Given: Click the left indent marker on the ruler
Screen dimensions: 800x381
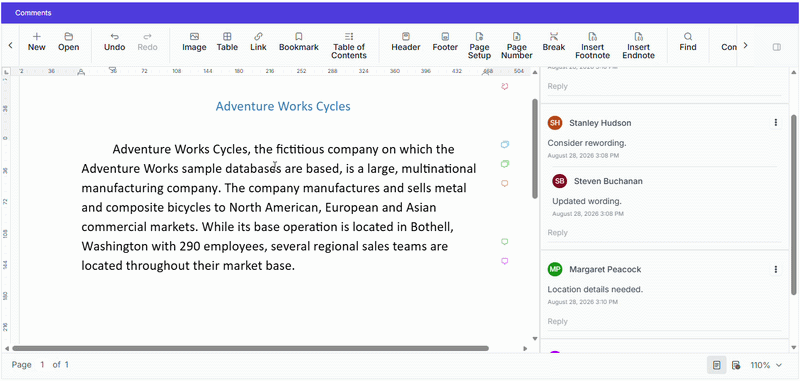Looking at the screenshot, I should tap(81, 73).
